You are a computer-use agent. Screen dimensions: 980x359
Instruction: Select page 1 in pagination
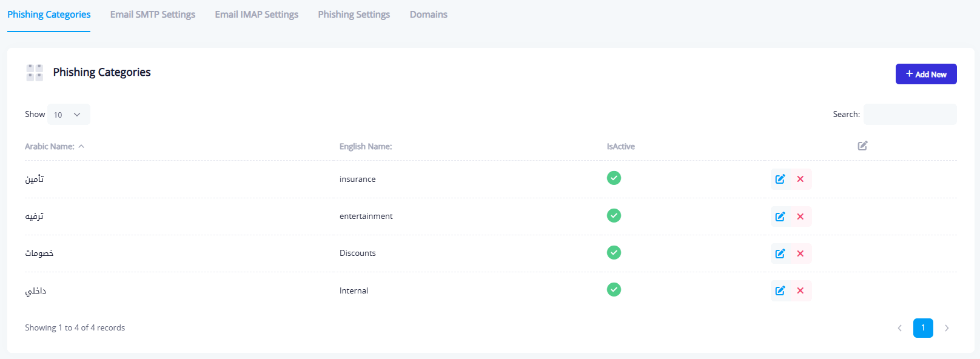tap(923, 328)
